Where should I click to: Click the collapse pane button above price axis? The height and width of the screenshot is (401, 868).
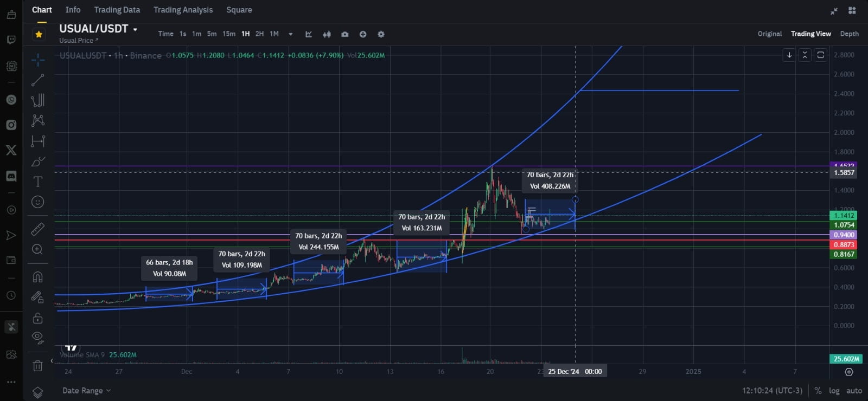coord(805,55)
